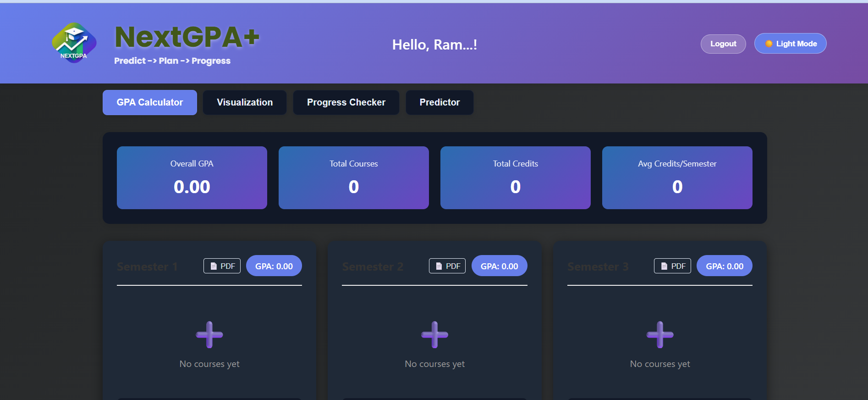Screen dimensions: 868x400
Task: Export Semester 2 as PDF
Action: 447,266
